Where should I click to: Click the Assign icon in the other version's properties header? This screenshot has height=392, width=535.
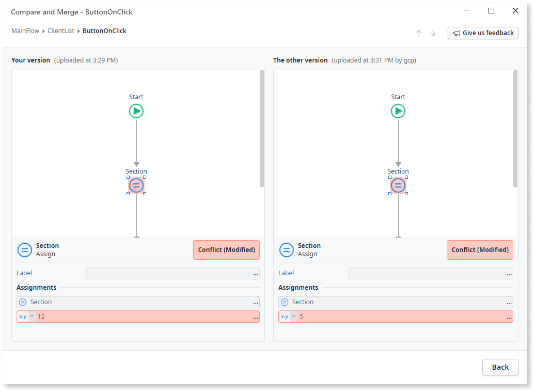point(287,249)
